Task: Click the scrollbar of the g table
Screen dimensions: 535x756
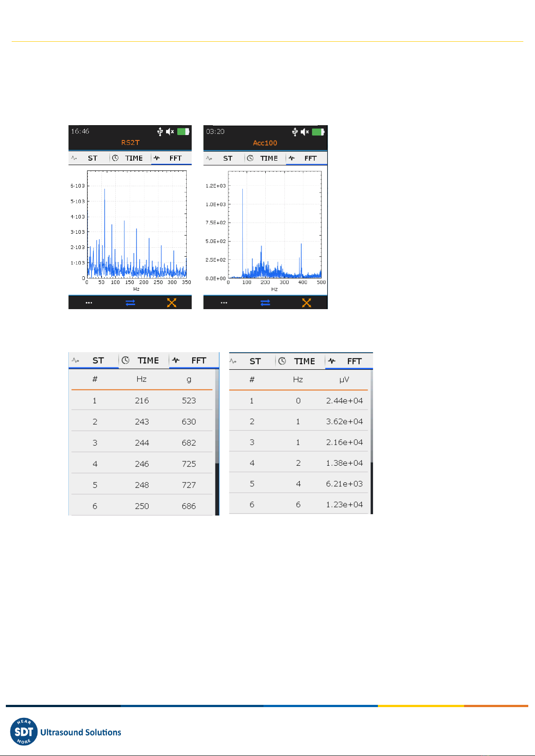Action: [x=217, y=442]
